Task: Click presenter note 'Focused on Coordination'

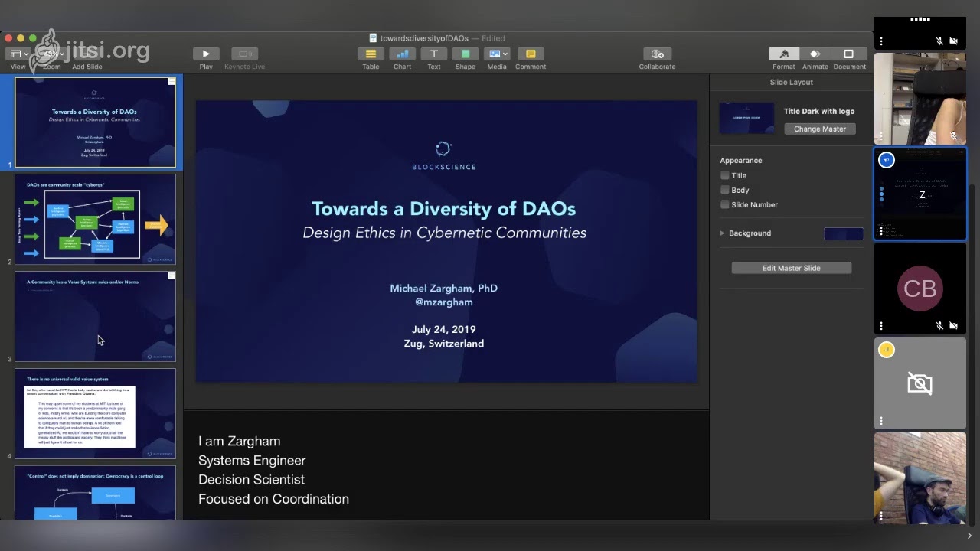Action: coord(273,498)
